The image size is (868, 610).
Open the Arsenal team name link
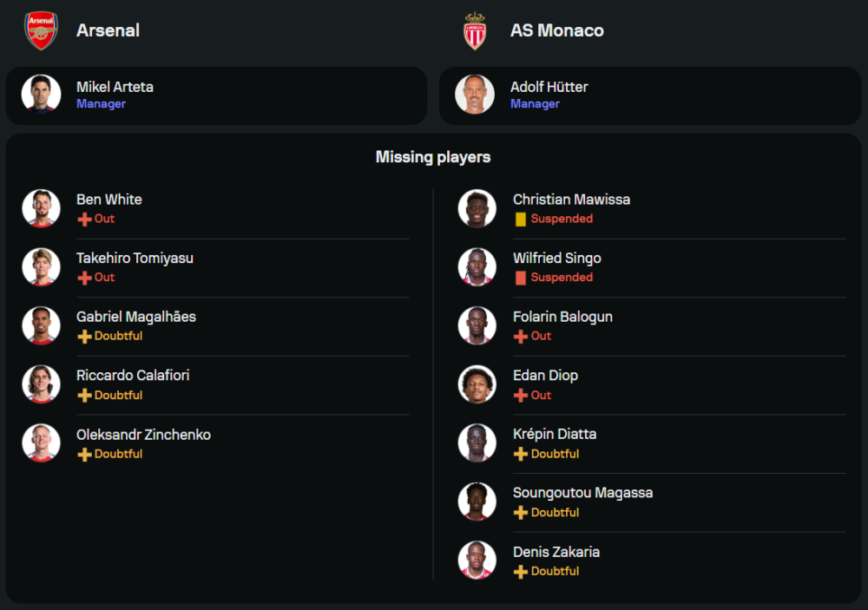coord(108,30)
